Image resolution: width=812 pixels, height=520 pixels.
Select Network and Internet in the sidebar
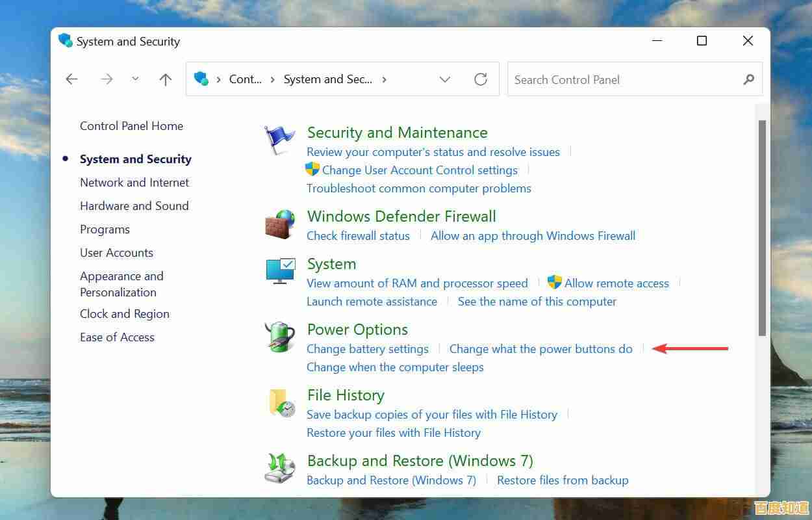click(x=134, y=183)
